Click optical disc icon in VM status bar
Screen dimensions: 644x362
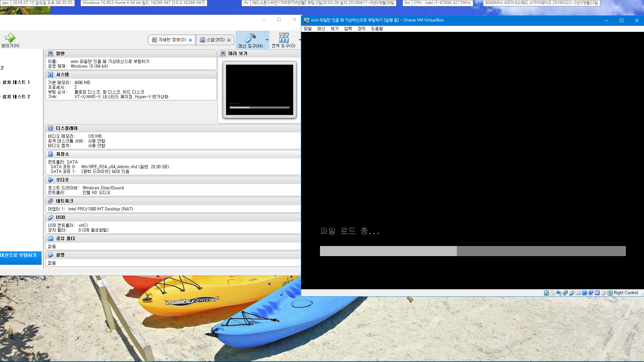(x=553, y=293)
